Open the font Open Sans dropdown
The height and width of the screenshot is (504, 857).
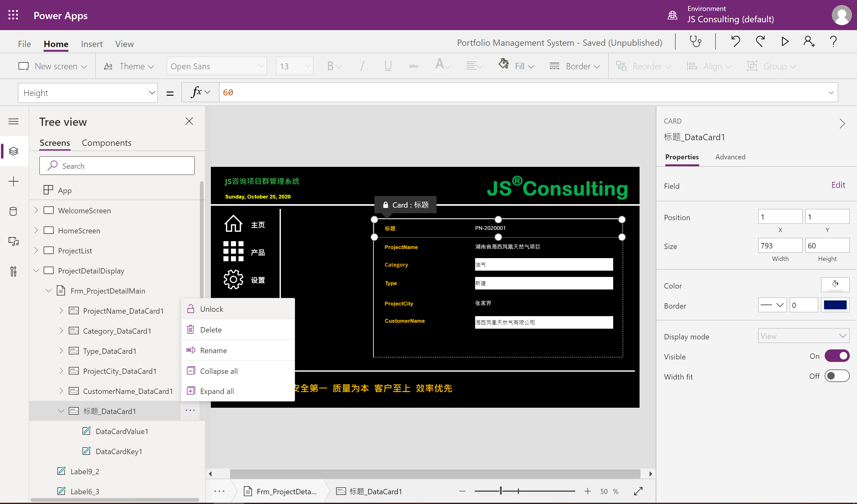217,66
